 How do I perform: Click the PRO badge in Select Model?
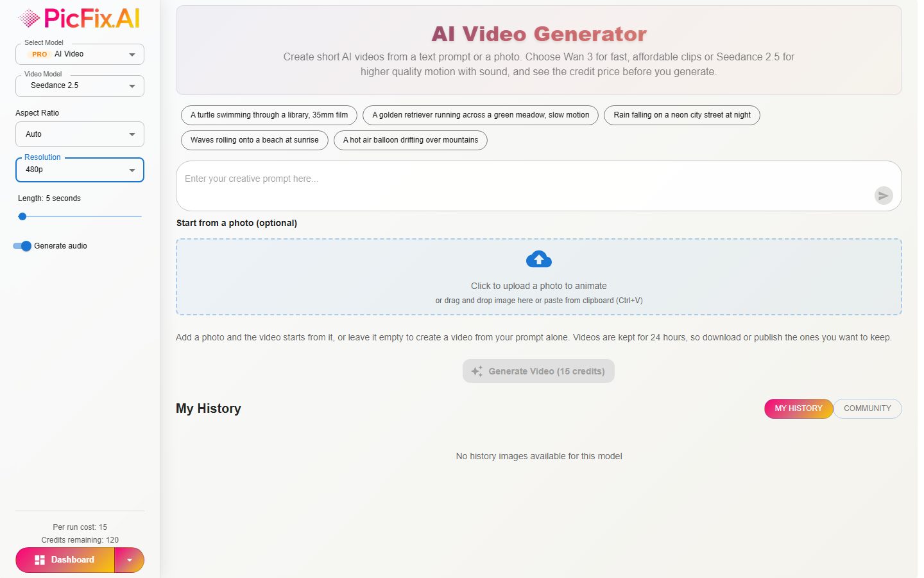coord(39,55)
